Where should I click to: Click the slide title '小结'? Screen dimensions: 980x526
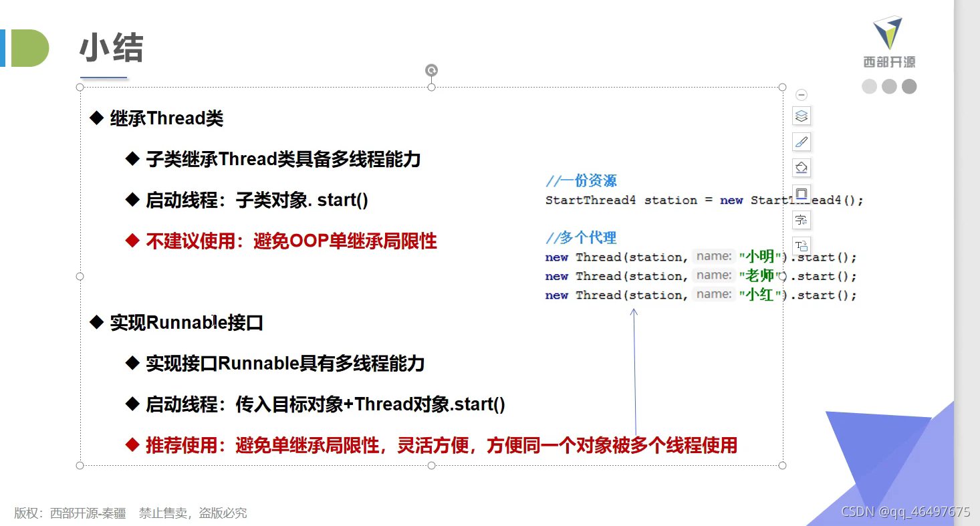(111, 48)
